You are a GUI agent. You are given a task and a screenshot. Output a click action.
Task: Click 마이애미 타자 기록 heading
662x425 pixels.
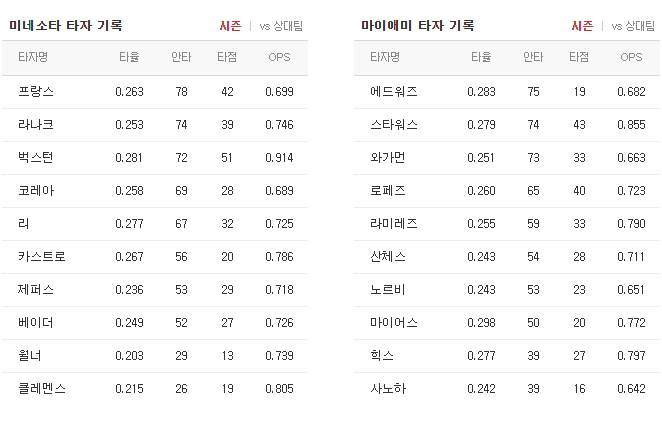pos(418,25)
